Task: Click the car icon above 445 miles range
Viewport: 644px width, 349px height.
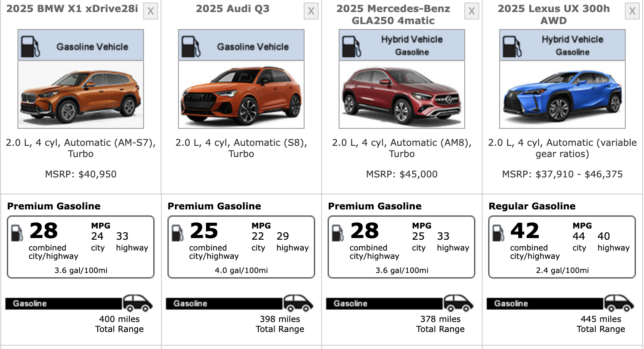Action: pyautogui.click(x=619, y=303)
